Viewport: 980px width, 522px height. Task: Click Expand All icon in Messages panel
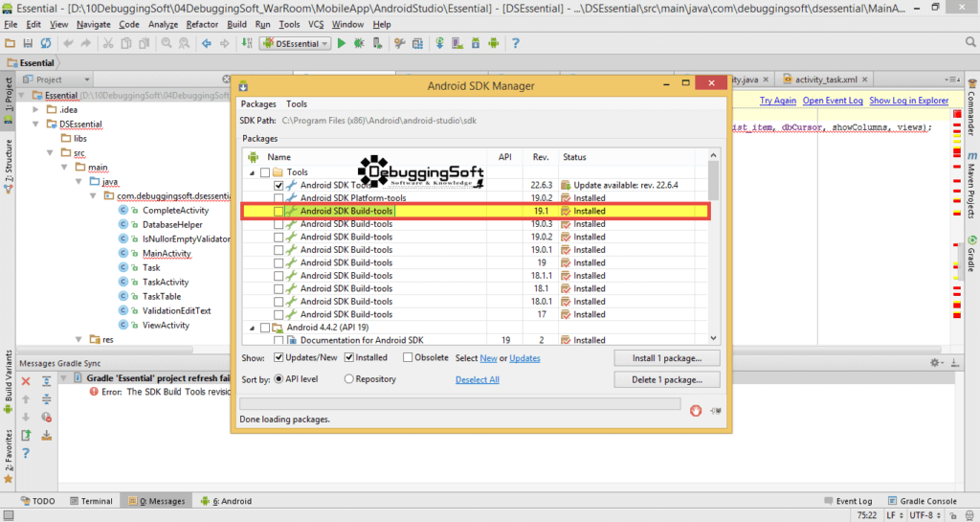[46, 381]
